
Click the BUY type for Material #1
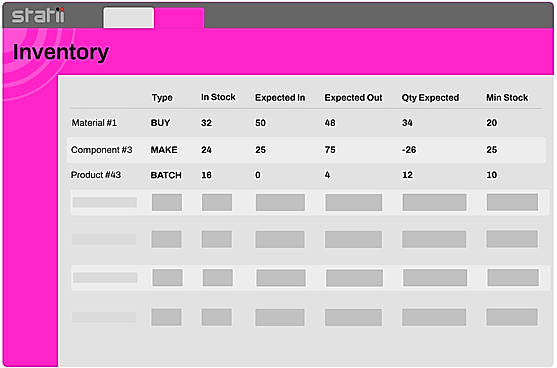tap(160, 123)
